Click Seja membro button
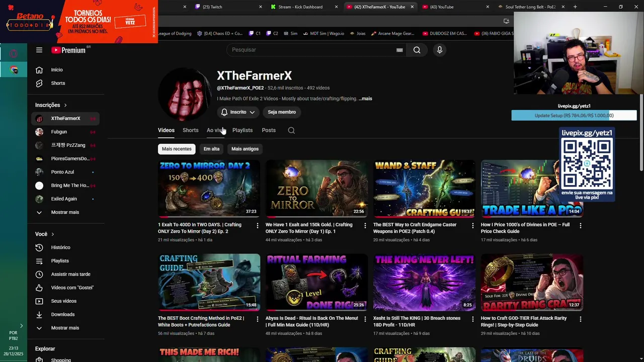Screen dimensions: 644x362 [x=282, y=112]
